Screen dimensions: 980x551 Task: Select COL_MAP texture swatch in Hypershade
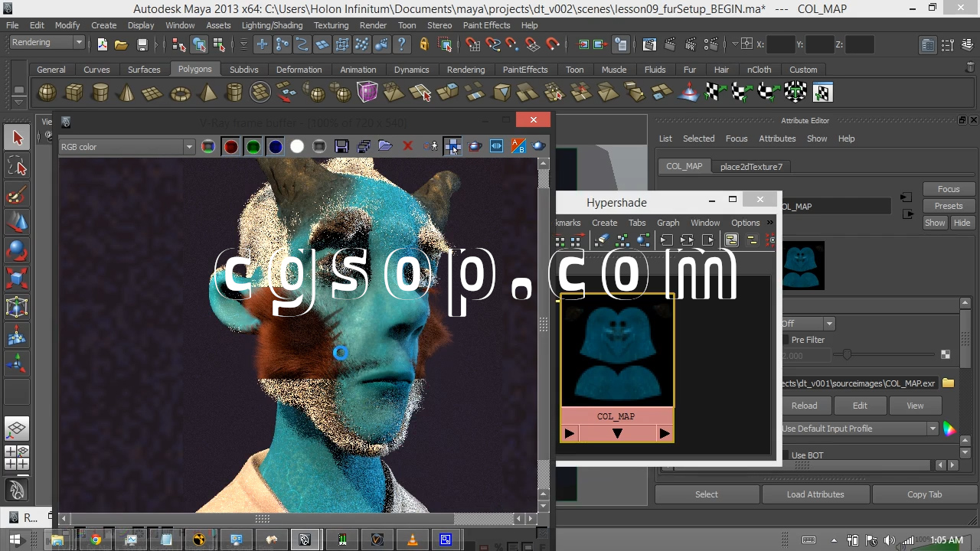617,350
